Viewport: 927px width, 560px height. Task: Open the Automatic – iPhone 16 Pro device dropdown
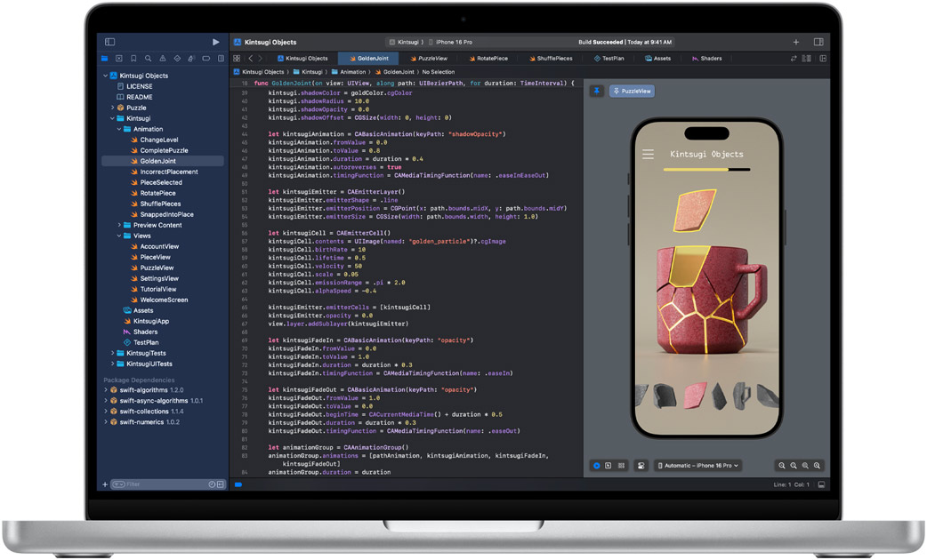(x=698, y=466)
